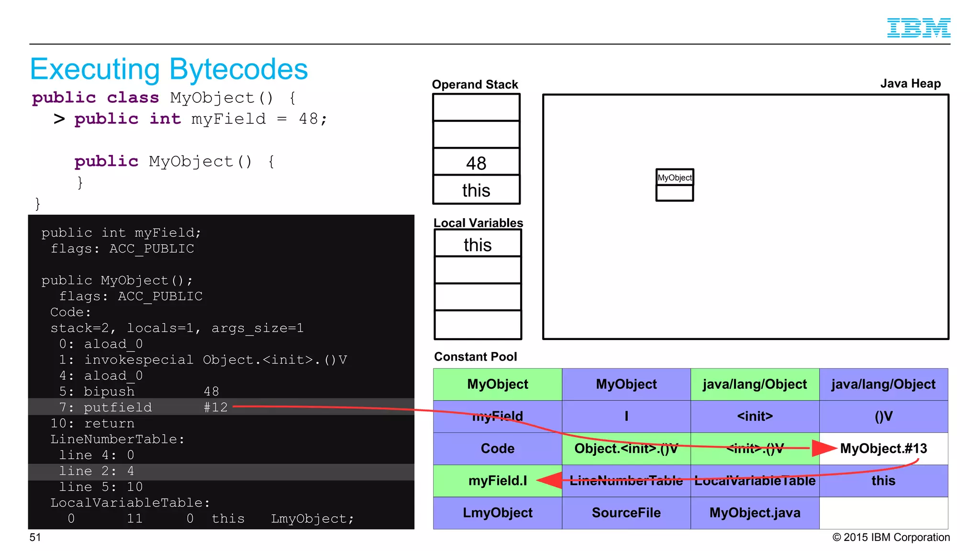The height and width of the screenshot is (551, 980).
Task: Click the 'Local Variables' label
Action: [478, 223]
